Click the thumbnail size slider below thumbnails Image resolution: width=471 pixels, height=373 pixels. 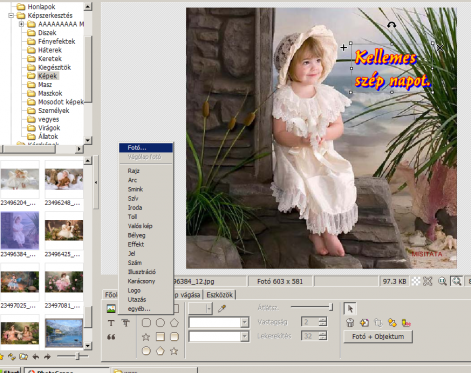(73, 356)
